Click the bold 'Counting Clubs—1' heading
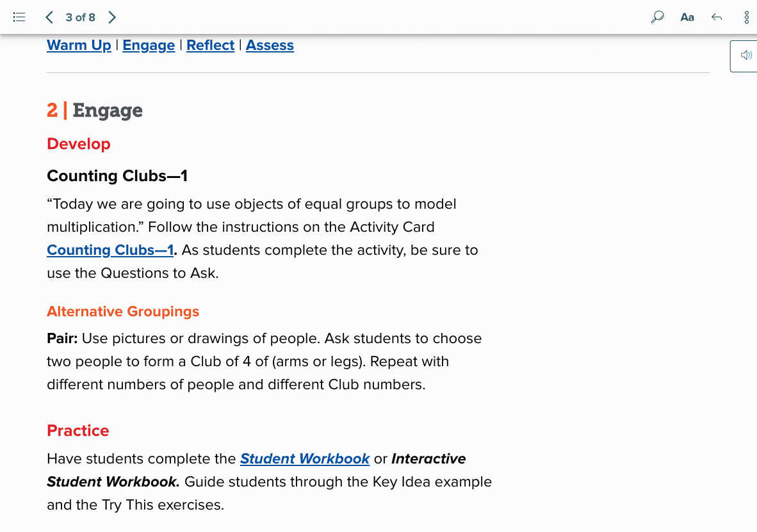Viewport: 757px width, 532px height. [x=117, y=175]
